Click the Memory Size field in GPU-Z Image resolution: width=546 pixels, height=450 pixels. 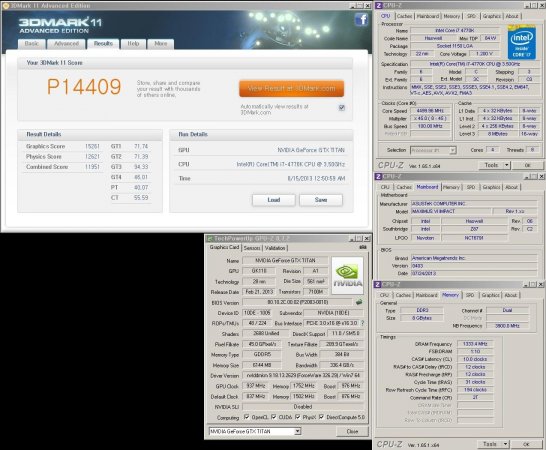click(x=262, y=365)
